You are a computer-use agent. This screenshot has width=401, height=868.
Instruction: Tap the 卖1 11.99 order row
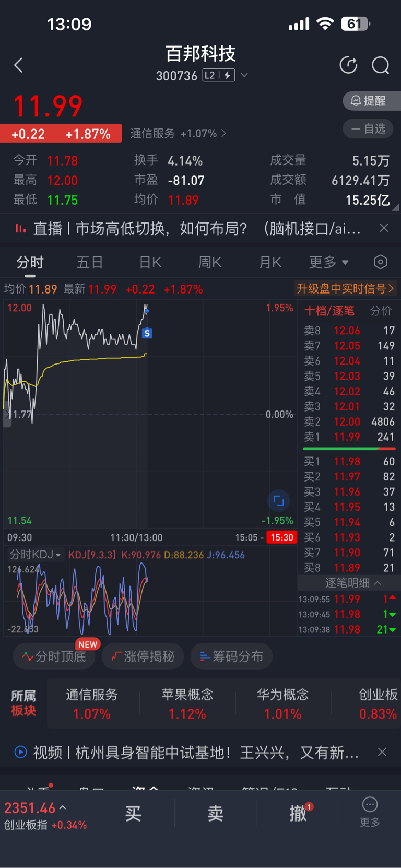coord(349,437)
